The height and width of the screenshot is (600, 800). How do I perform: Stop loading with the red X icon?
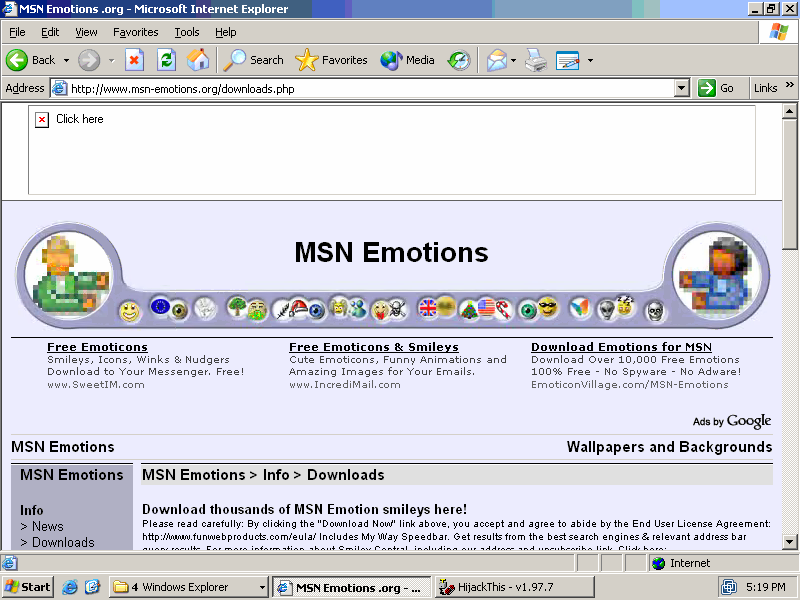click(x=134, y=60)
